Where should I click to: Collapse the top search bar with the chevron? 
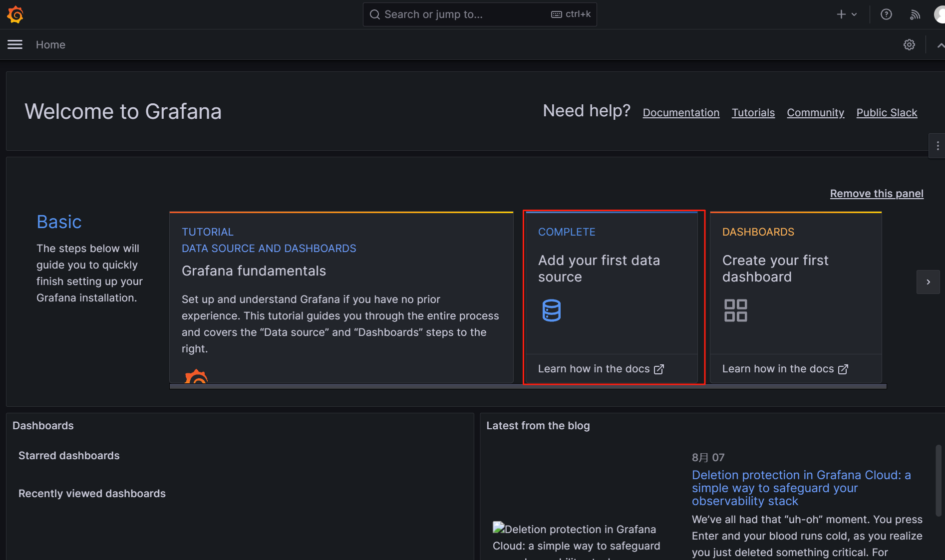pyautogui.click(x=940, y=45)
